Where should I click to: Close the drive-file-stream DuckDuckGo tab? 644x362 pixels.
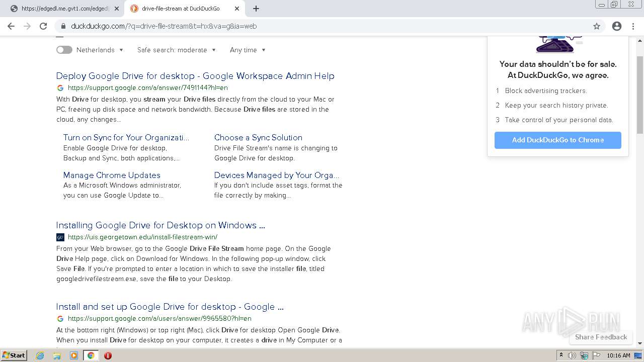[x=237, y=9]
